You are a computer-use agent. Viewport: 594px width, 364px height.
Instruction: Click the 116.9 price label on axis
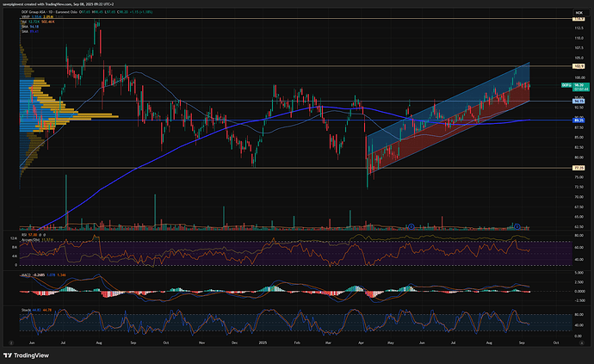coord(579,18)
